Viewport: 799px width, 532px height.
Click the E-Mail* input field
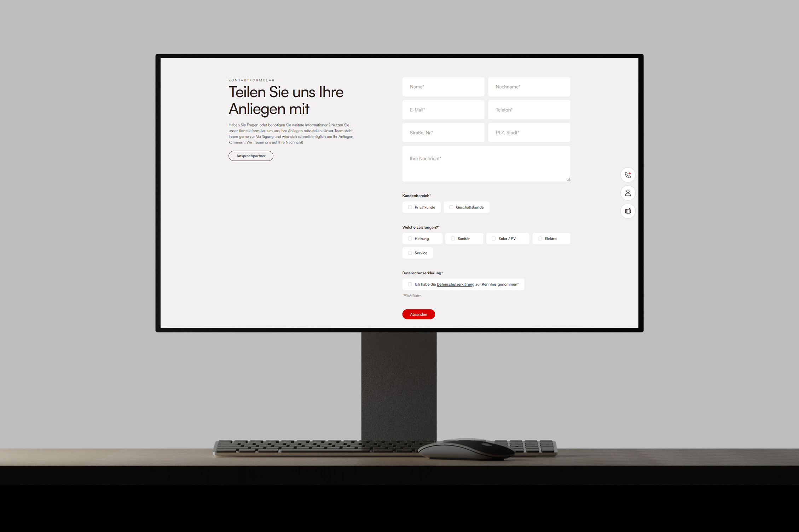pyautogui.click(x=443, y=110)
